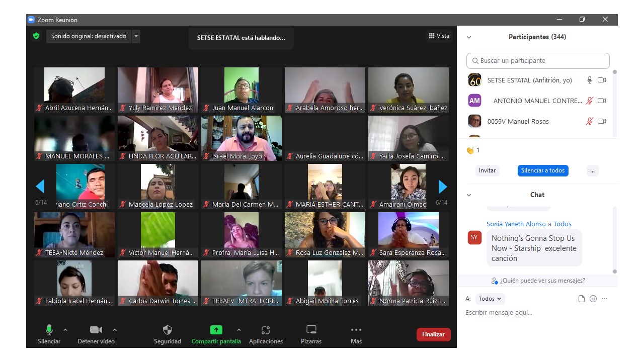Screen dimensions: 644x362
Task: Focus the Buscar un participante field
Action: (x=538, y=60)
